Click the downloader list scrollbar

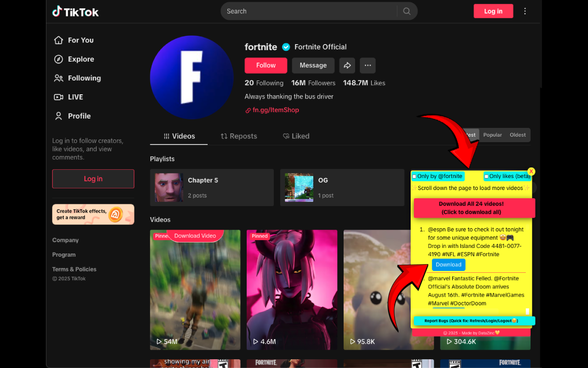coord(527,311)
